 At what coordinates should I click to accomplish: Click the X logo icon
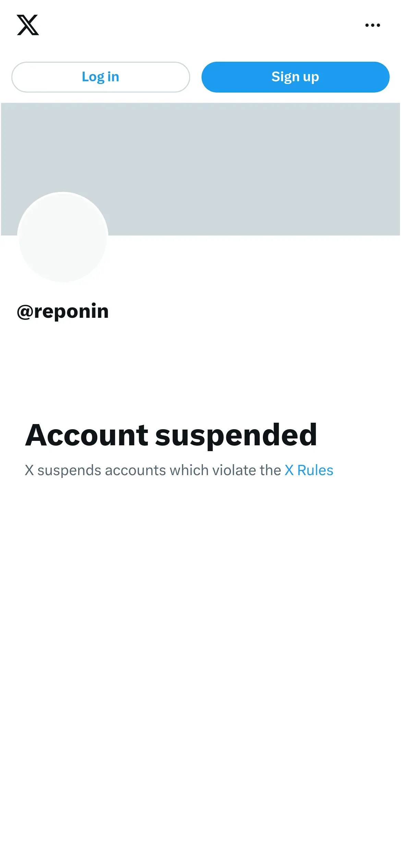[x=28, y=25]
